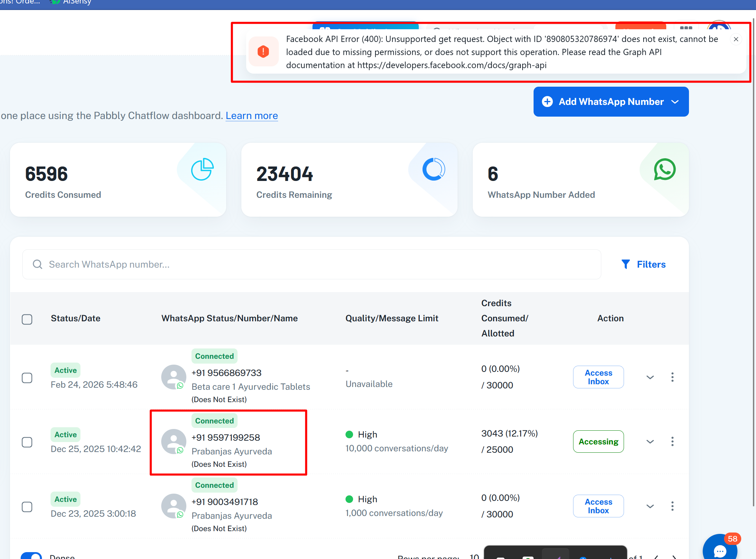Screen dimensions: 756x559
Task: Click the Credits Consumed/Allotted column header
Action: [x=505, y=318]
